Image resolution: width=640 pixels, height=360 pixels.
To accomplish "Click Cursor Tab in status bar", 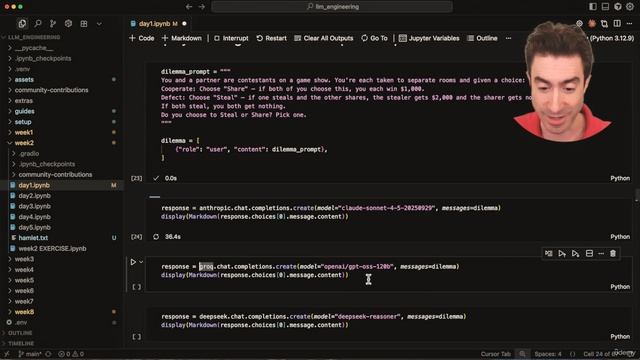I will tap(496, 354).
